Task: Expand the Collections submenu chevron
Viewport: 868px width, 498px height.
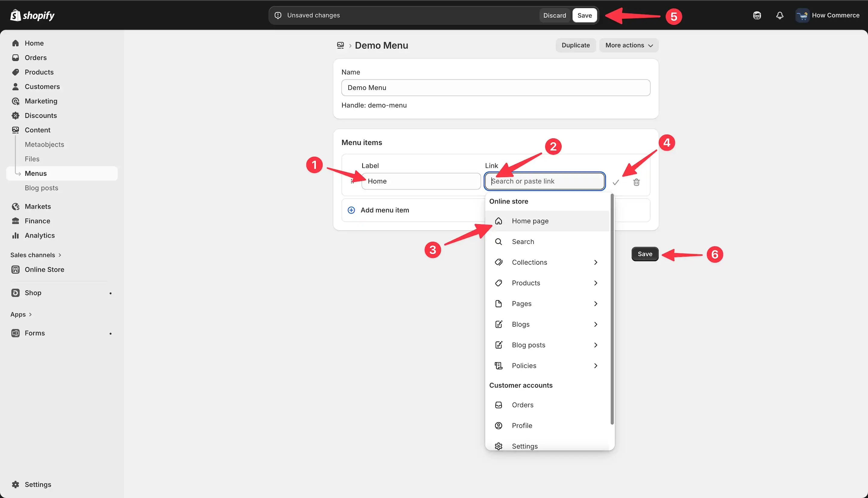Action: [x=596, y=262]
